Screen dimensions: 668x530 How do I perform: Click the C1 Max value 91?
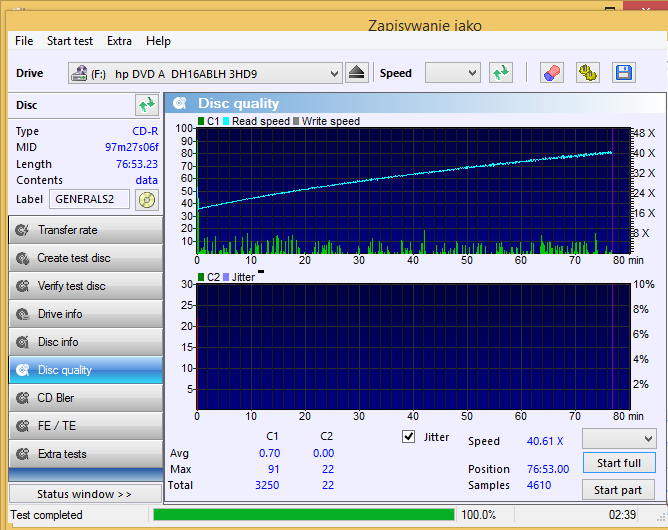(274, 469)
